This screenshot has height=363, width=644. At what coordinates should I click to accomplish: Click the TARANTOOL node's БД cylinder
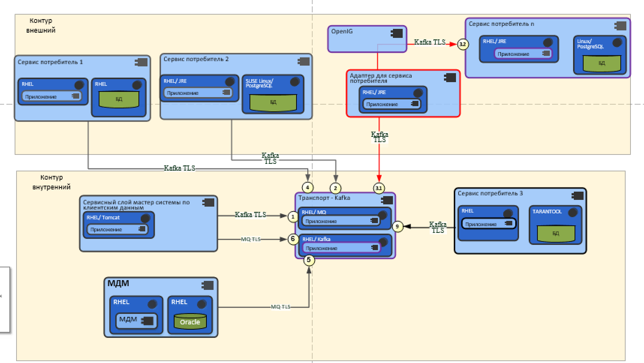point(556,233)
